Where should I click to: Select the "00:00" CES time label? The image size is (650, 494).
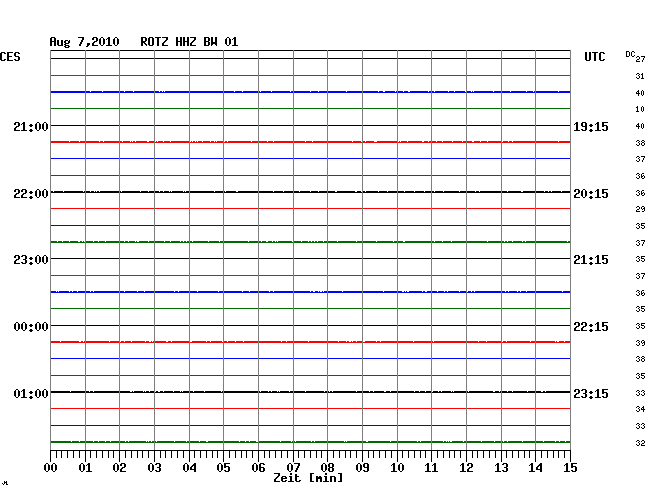click(x=31, y=327)
